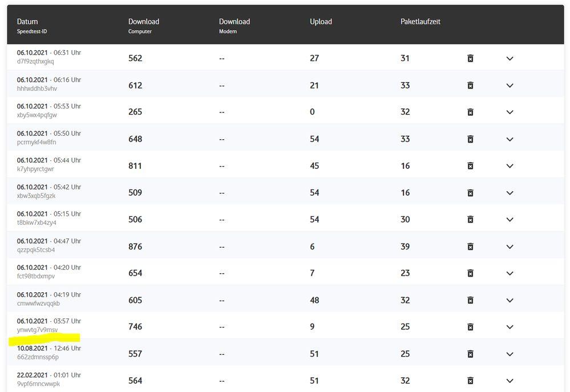
Task: Delete the 06:16 Uhr speedtest result
Action: 470,86
